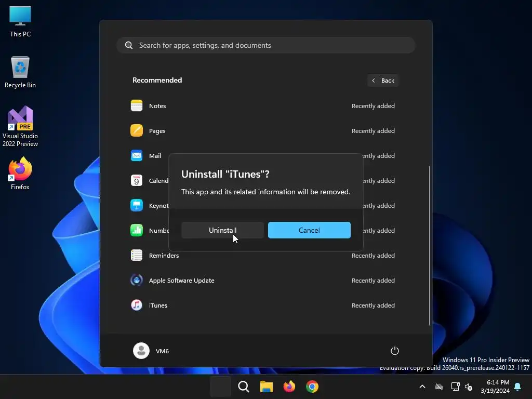Show hidden tray icons chevron

tap(422, 387)
